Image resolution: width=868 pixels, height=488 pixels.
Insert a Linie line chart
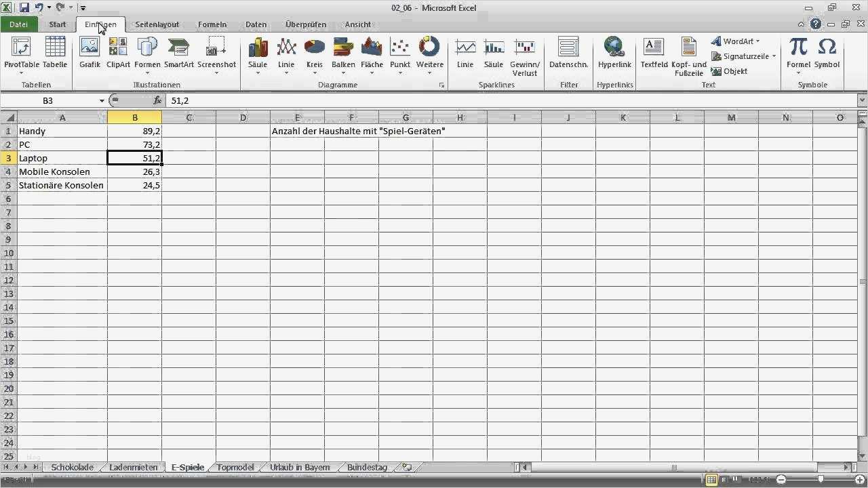click(x=286, y=54)
